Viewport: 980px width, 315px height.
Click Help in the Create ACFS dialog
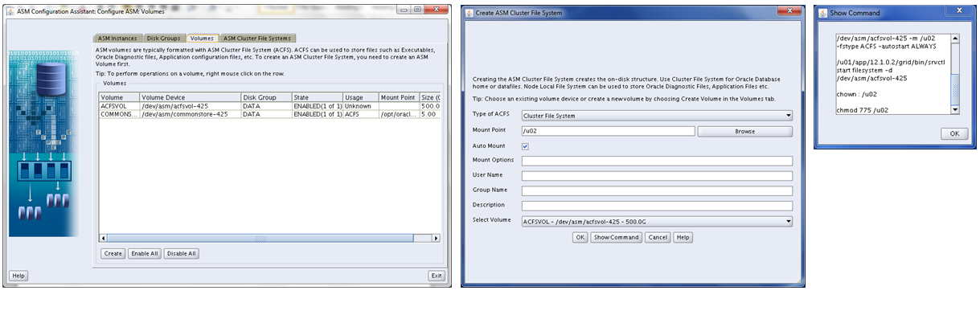(683, 237)
